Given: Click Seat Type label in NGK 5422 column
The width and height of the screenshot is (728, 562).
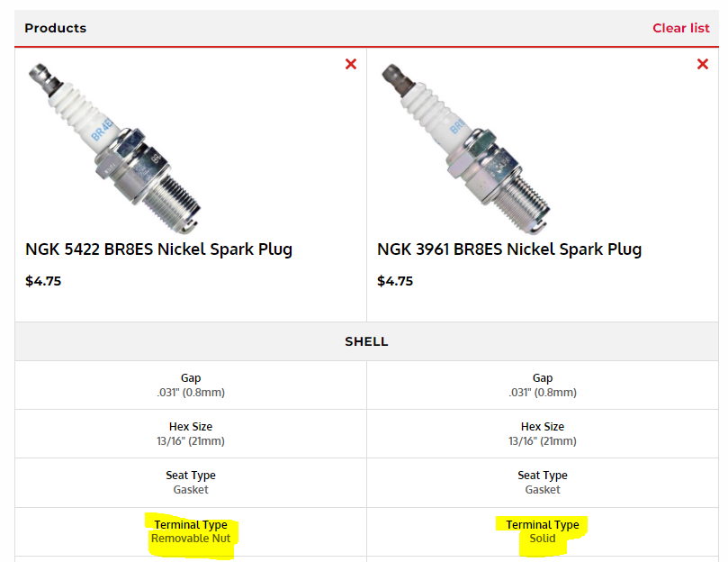Looking at the screenshot, I should click(191, 476).
